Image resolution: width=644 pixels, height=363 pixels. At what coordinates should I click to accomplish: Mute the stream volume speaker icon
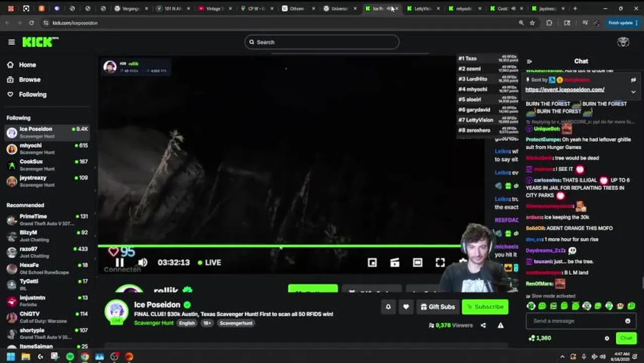click(x=143, y=262)
